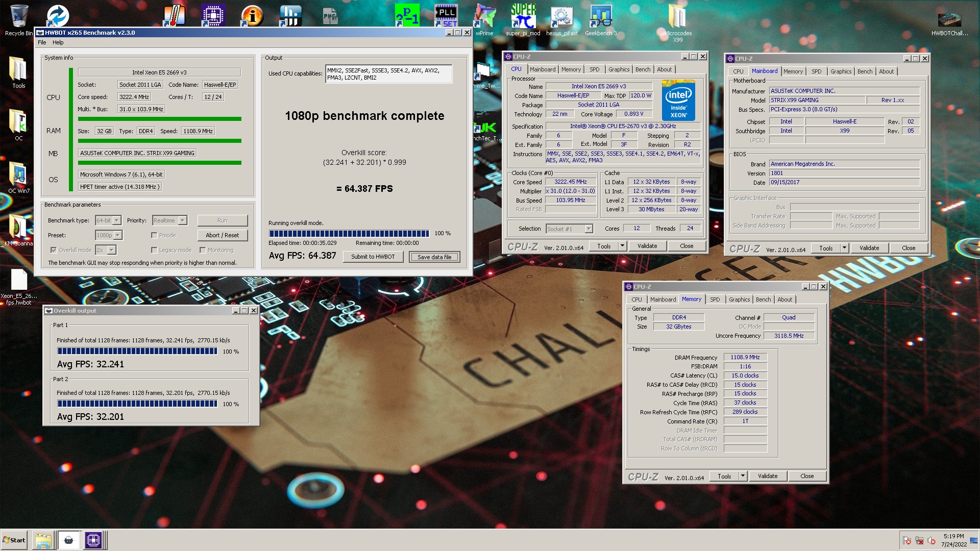Image resolution: width=980 pixels, height=551 pixels.
Task: Click the Save data file button
Action: [x=434, y=257]
